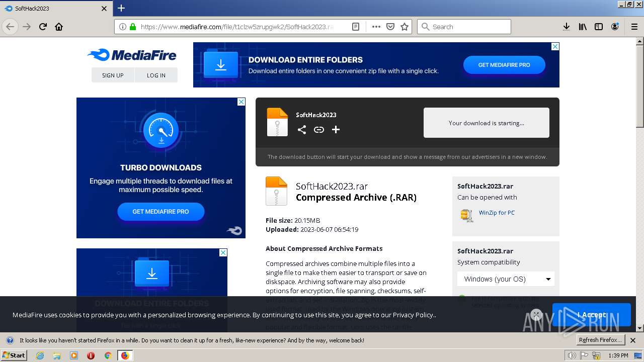Open page actions three-dot menu
The image size is (644, 362).
pyautogui.click(x=376, y=27)
